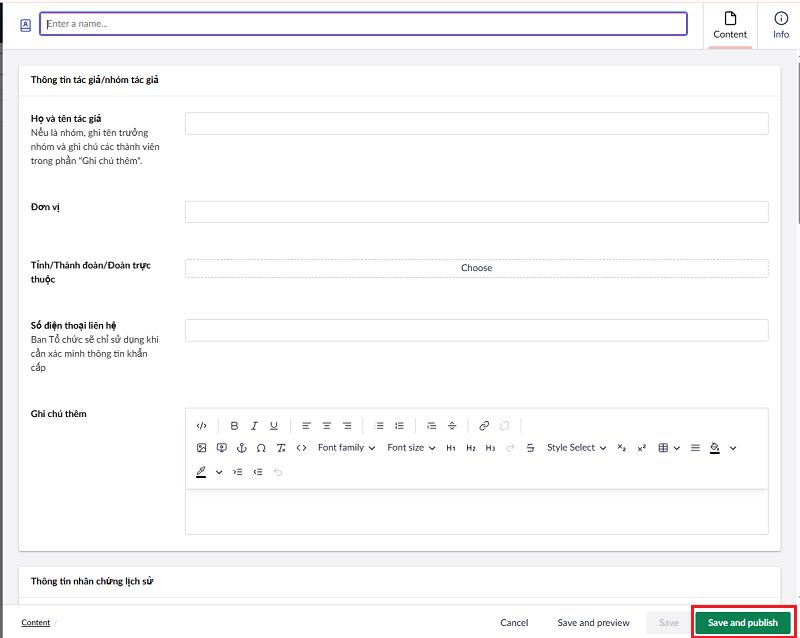
Task: Switch to the Info tab
Action: click(781, 24)
